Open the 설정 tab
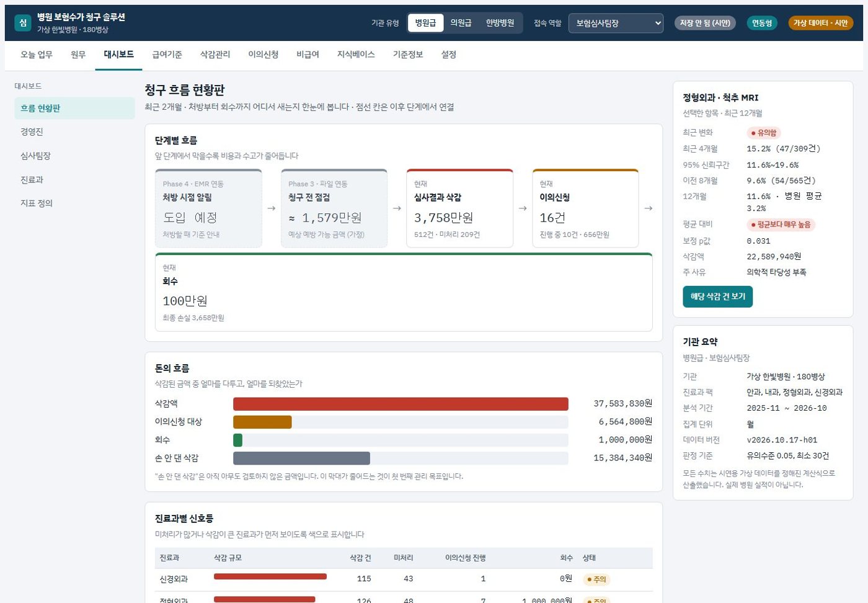The image size is (868, 603). pyautogui.click(x=448, y=55)
